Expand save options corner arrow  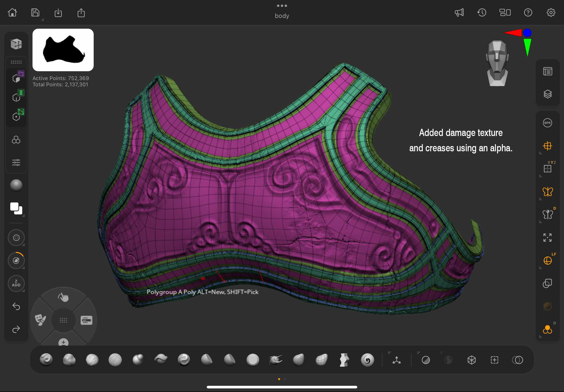coord(43,20)
